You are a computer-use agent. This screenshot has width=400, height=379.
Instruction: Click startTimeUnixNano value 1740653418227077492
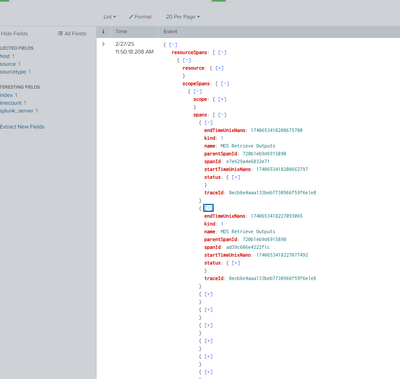coord(282,255)
